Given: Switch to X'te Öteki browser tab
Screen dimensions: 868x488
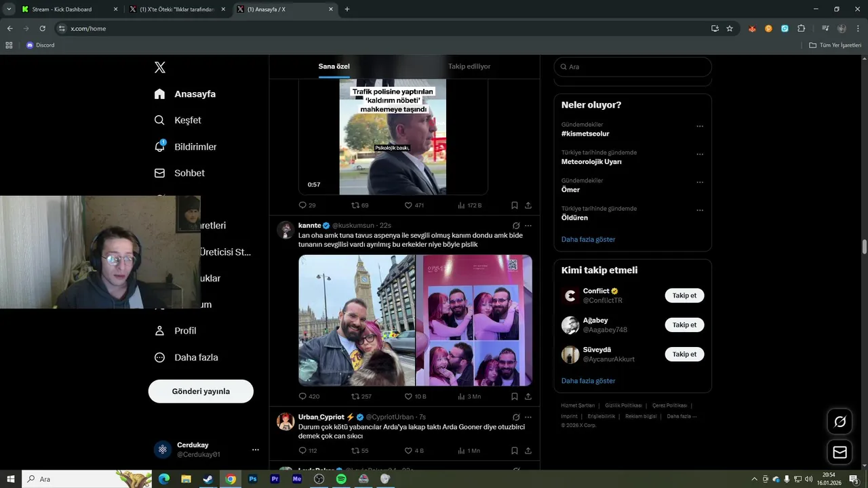Looking at the screenshot, I should pyautogui.click(x=178, y=9).
